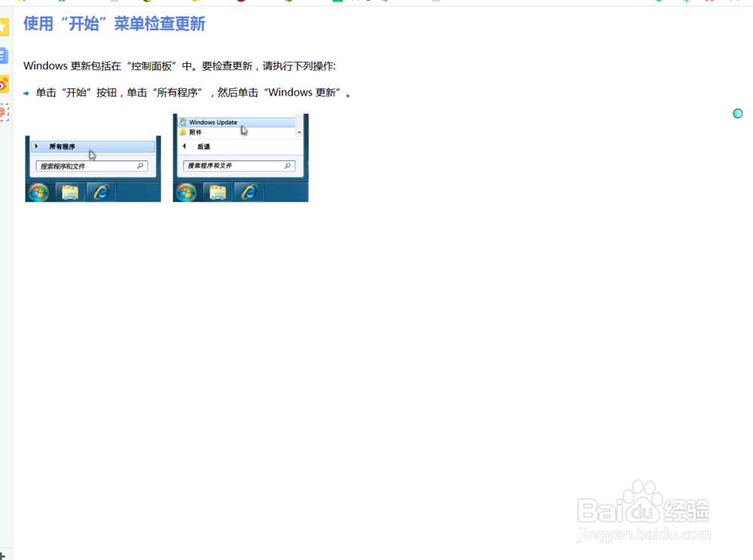Click the Start orb in the right screenshot
The image size is (753, 560).
coord(185,190)
